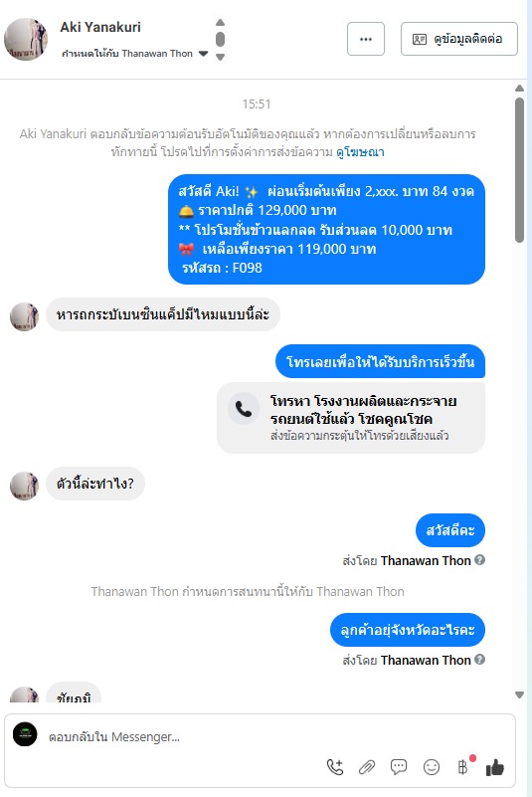
Task: Send a thumbs-up like
Action: click(x=495, y=767)
